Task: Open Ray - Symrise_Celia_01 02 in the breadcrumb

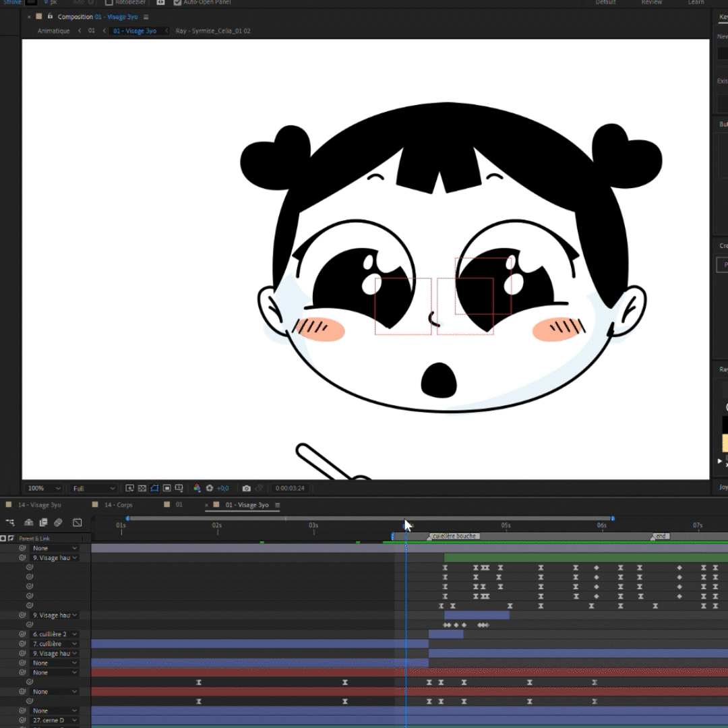Action: (213, 31)
